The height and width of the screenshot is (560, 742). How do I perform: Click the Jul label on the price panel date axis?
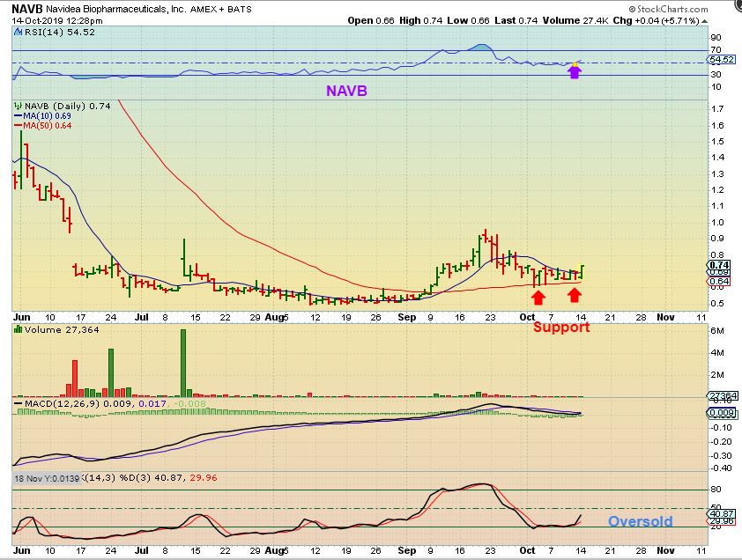coord(142,317)
